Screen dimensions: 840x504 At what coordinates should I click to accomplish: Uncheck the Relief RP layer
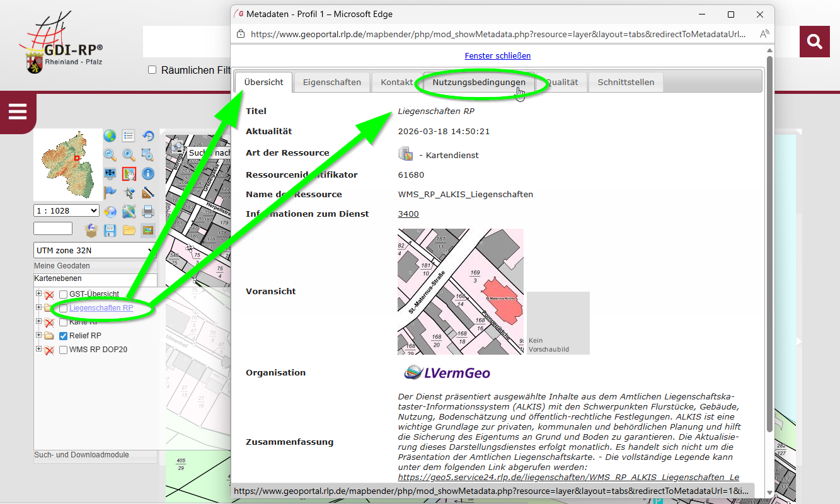63,336
